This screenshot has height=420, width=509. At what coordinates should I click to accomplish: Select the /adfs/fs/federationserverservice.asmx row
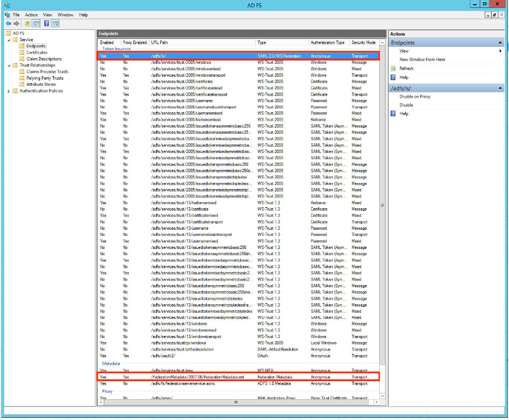(238, 384)
